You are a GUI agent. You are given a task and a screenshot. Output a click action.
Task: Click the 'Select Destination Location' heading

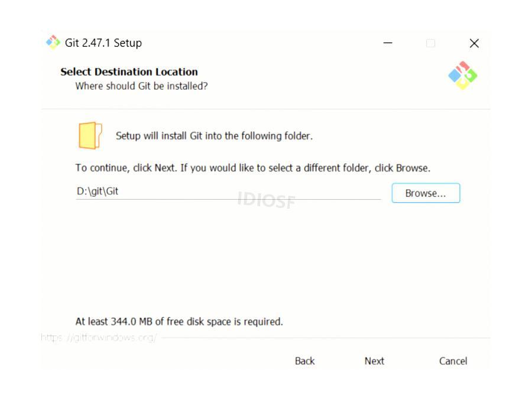coord(129,72)
